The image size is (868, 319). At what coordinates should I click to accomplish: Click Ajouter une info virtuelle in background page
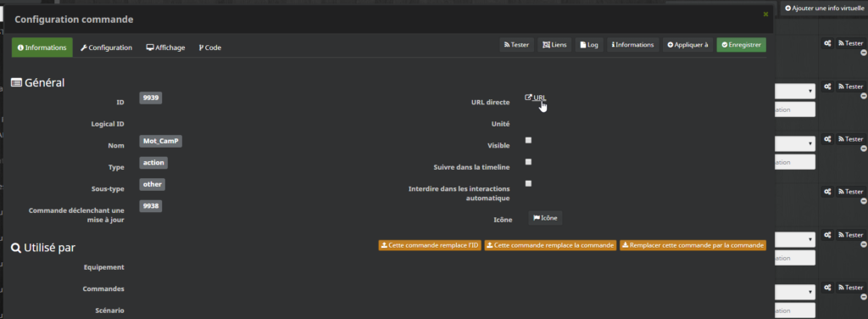click(x=824, y=8)
